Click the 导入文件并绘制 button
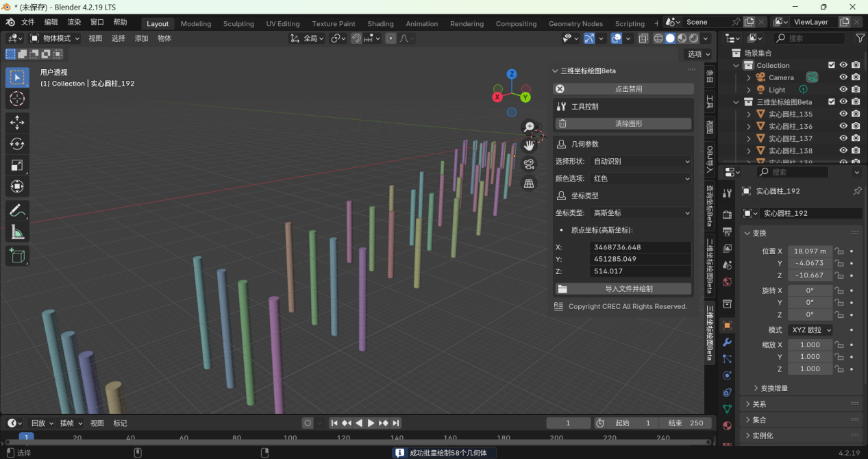868x459 pixels. [623, 289]
